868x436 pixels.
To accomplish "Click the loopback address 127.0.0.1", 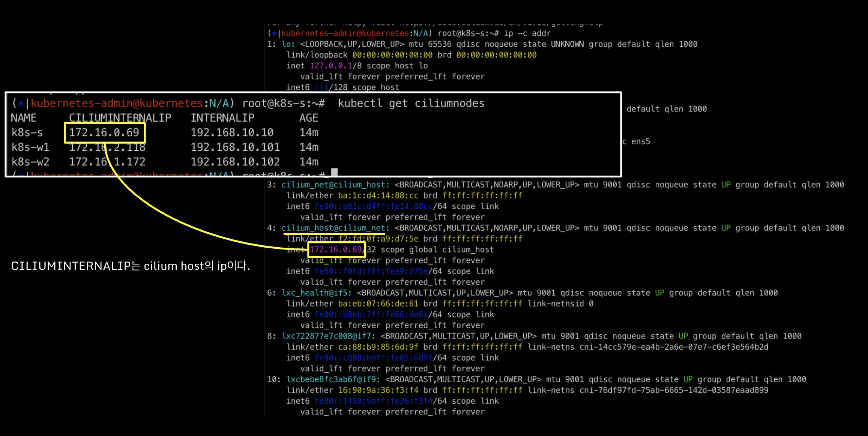I will [331, 66].
